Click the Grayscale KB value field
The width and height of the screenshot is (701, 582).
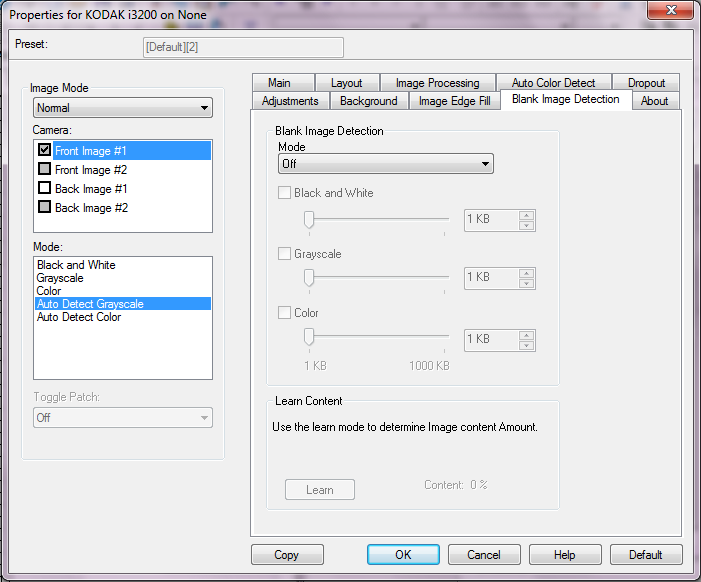492,278
